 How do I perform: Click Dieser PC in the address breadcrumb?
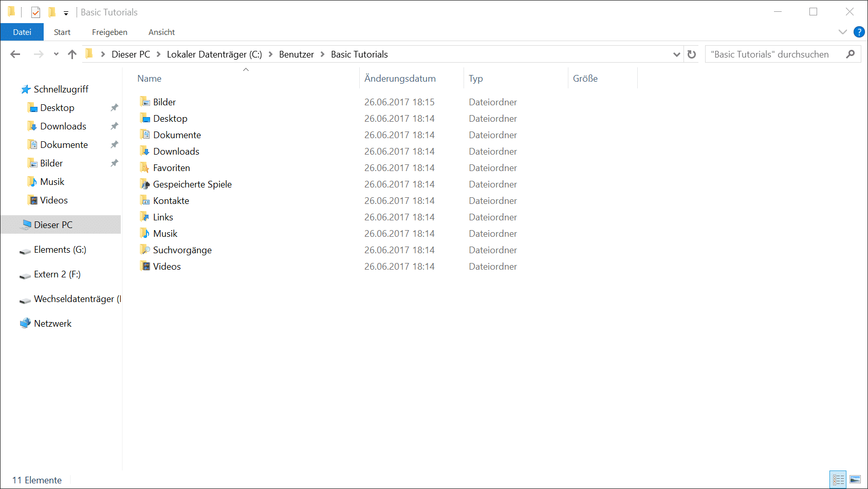[131, 54]
